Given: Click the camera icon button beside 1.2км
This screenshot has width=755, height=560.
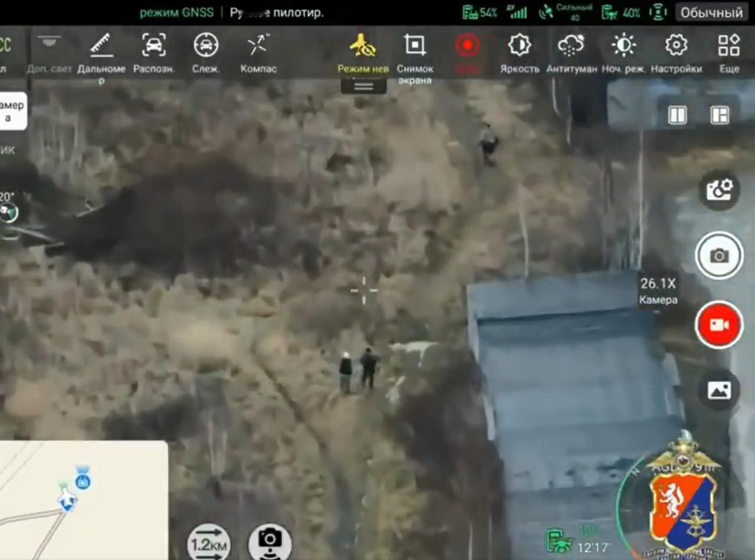Looking at the screenshot, I should click(270, 542).
